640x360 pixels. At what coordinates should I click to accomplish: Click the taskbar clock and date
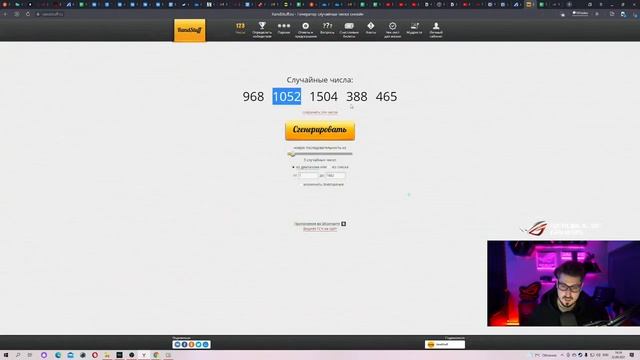point(618,355)
